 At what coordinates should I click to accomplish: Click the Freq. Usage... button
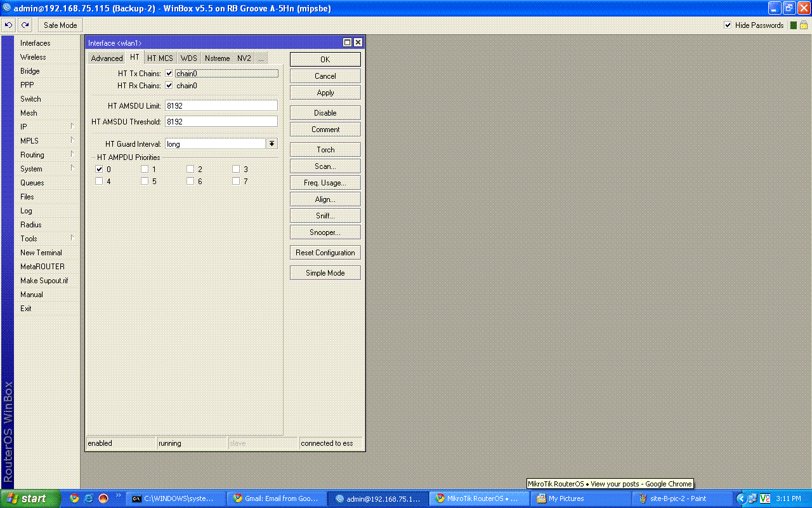[x=325, y=183]
